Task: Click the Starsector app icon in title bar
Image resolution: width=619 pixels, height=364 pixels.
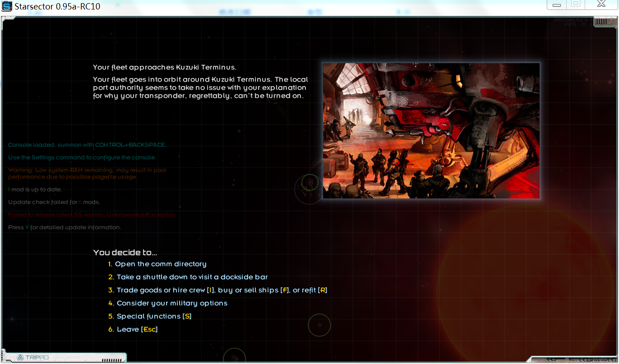Action: pos(7,7)
